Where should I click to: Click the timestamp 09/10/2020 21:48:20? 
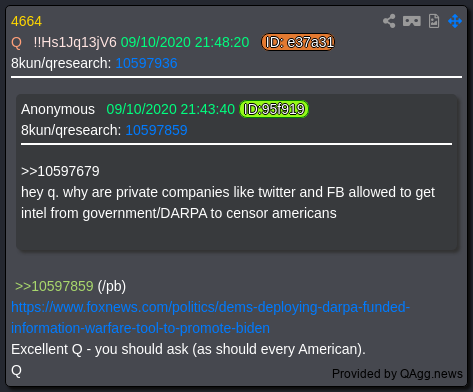pos(185,42)
